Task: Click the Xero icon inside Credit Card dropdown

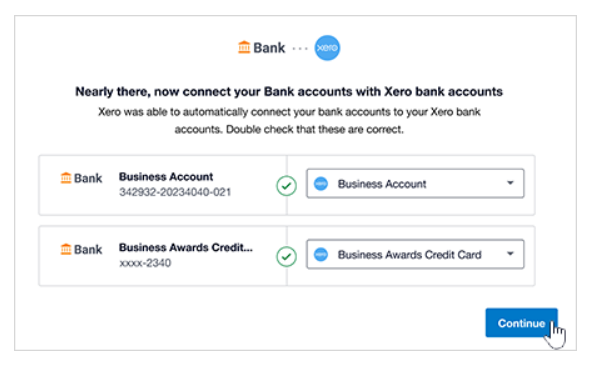Action: (321, 254)
